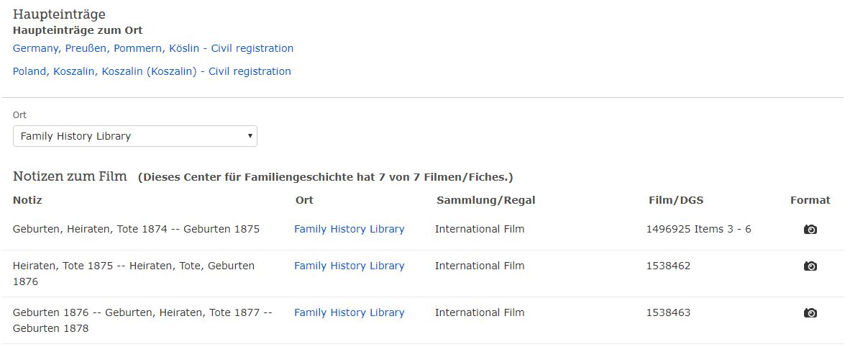Click the Sammlung/Regal column header

485,200
